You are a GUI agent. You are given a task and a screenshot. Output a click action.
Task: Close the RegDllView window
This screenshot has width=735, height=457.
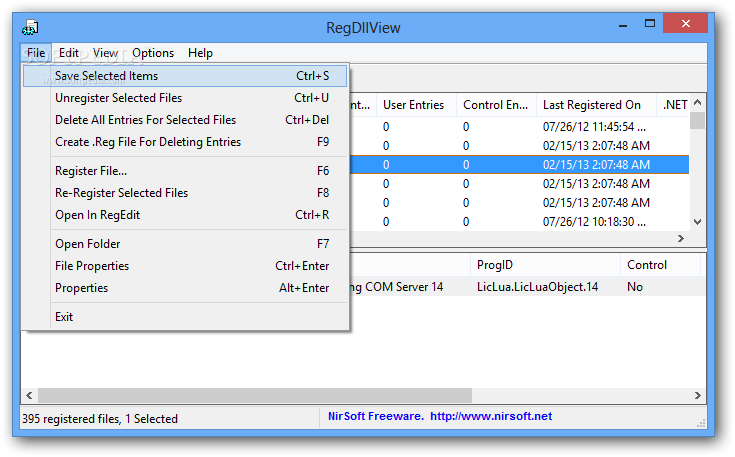coord(685,23)
